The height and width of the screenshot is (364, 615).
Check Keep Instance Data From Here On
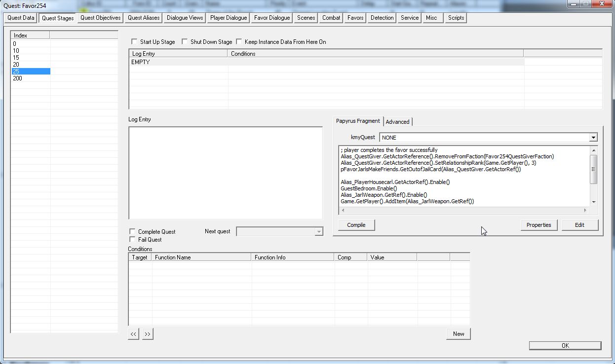click(x=239, y=42)
